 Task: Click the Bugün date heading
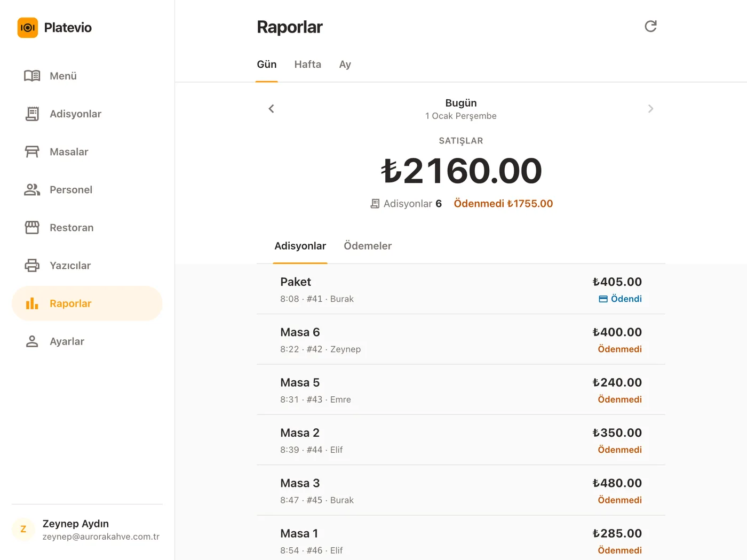(461, 103)
